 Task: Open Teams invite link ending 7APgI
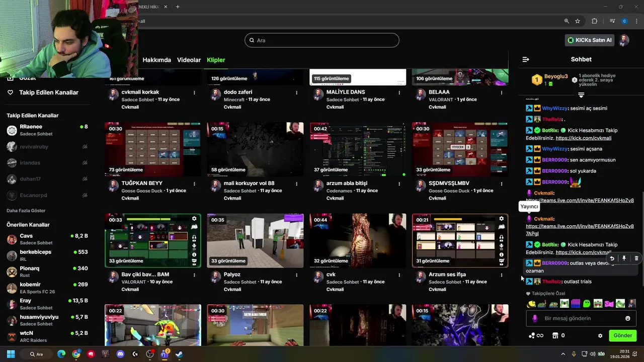(580, 230)
